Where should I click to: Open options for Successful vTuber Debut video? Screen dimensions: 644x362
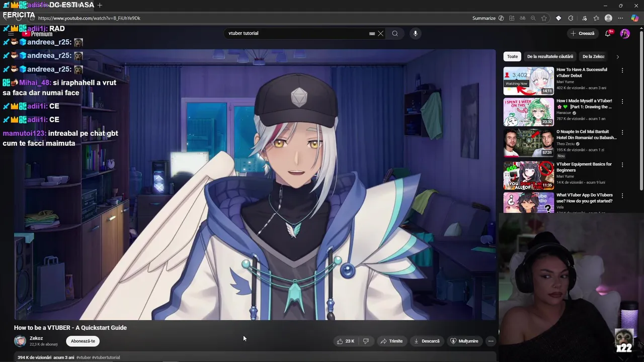click(x=622, y=70)
